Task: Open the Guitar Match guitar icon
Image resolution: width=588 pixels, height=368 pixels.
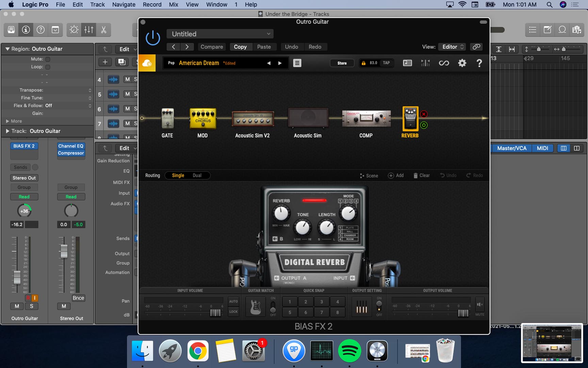Action: 256,307
